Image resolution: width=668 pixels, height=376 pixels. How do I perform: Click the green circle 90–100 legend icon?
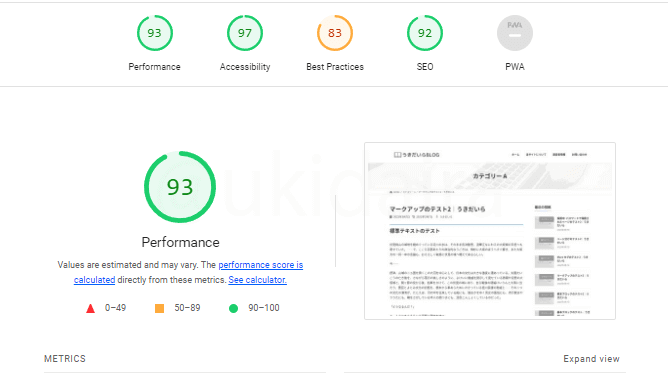(x=233, y=308)
